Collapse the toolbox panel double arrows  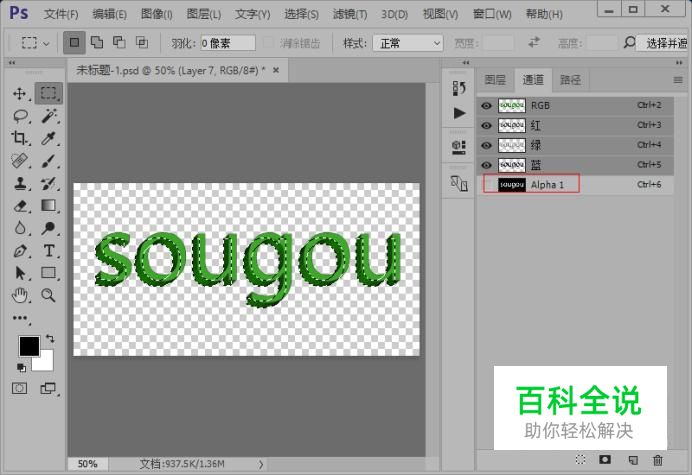(12, 63)
